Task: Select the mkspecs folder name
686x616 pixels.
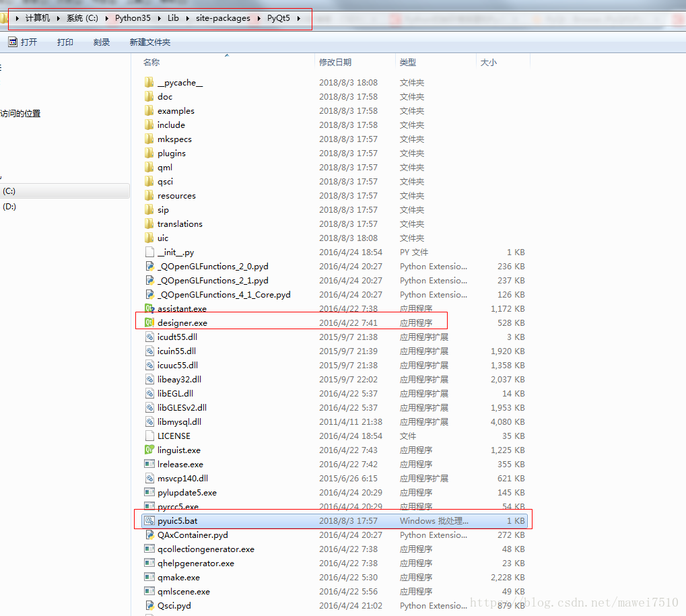Action: click(x=174, y=139)
